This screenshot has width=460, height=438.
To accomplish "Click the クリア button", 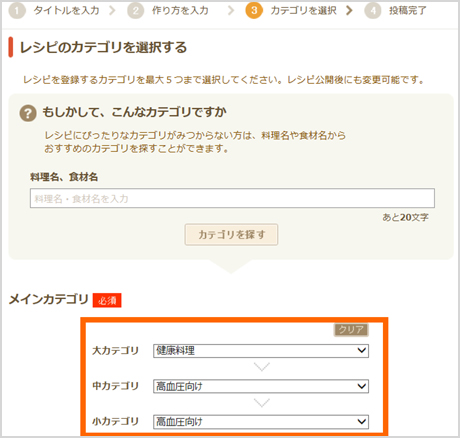I will 351,330.
